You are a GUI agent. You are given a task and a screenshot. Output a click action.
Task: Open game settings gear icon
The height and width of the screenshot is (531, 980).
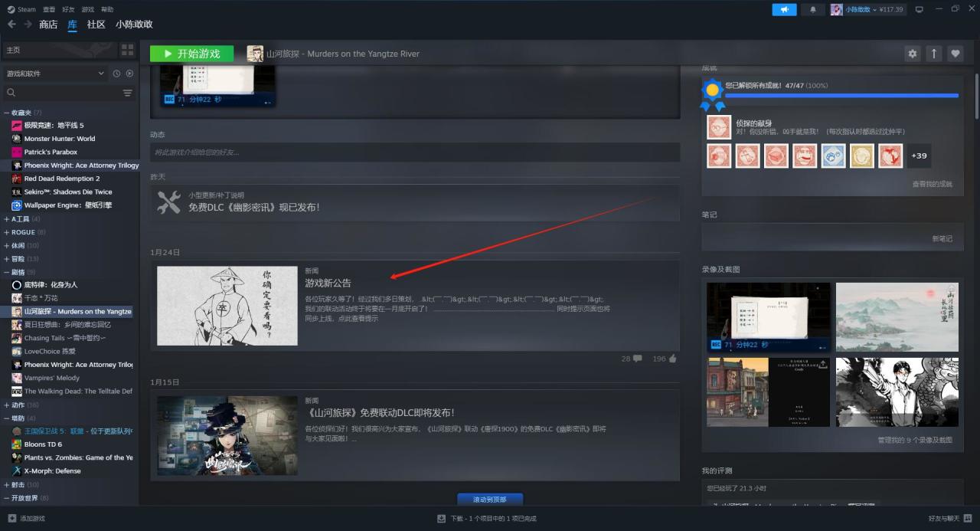pos(912,54)
